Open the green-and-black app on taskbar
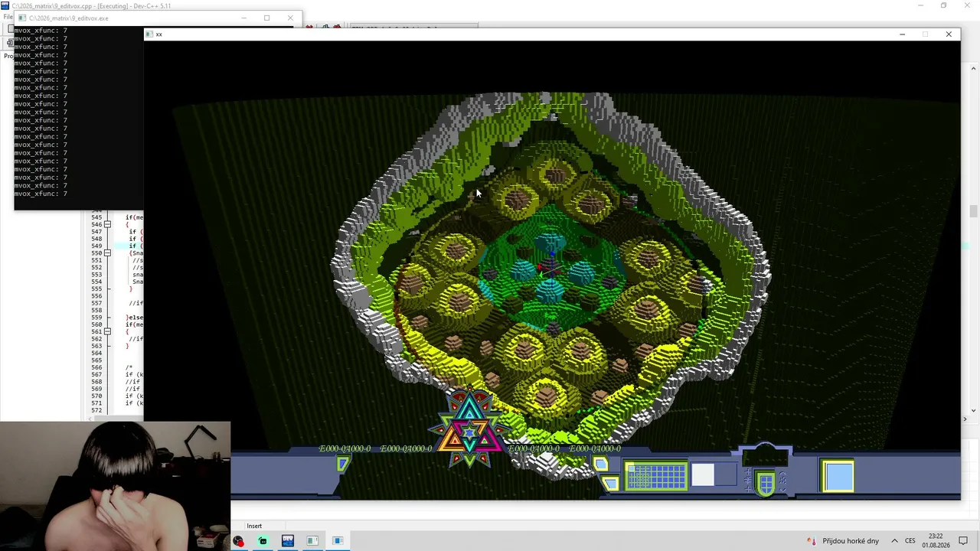 [x=263, y=541]
